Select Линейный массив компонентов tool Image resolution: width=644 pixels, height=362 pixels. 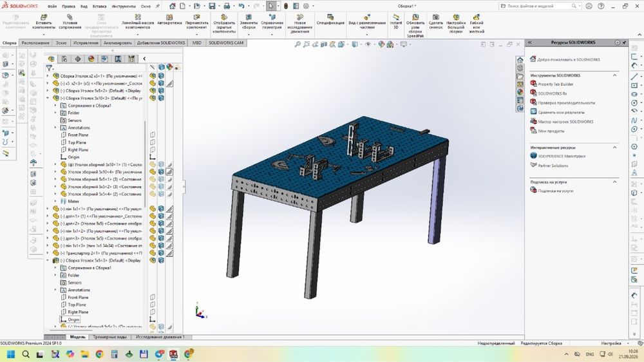pos(138,22)
